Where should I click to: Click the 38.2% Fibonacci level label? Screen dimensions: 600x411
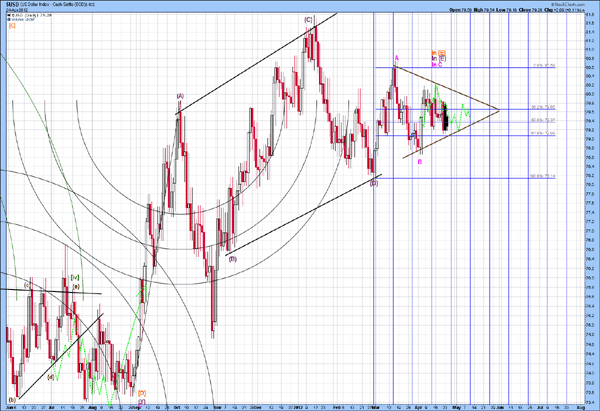(x=543, y=108)
